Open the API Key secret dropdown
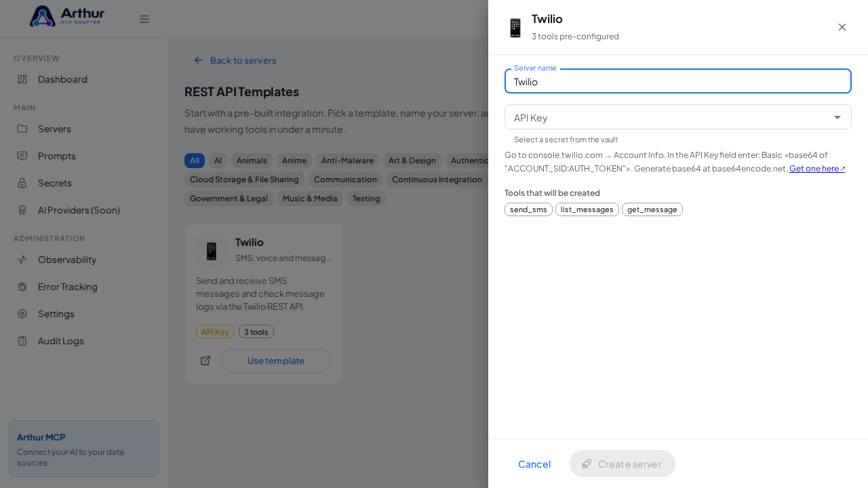 678,117
